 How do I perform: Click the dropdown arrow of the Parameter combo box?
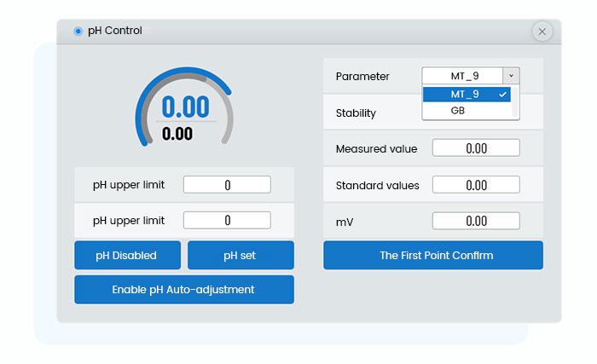click(x=511, y=76)
